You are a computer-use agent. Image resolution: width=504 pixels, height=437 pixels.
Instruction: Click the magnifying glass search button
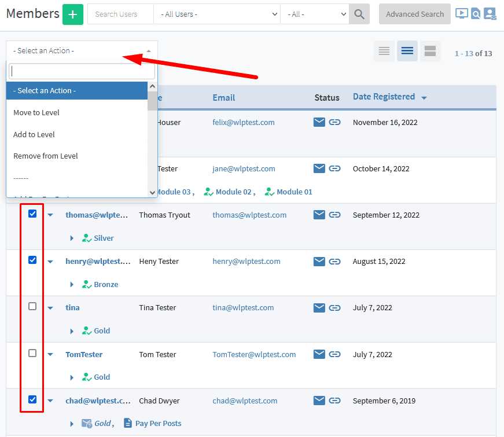tap(359, 14)
